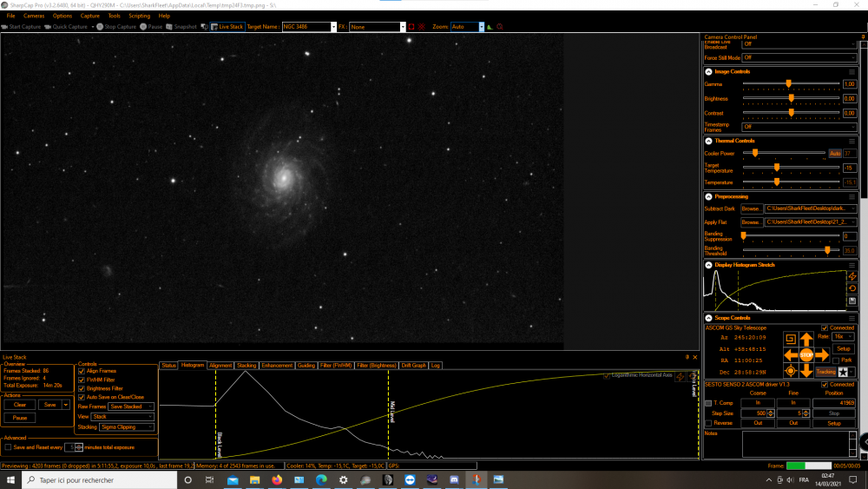Collapse the Preprocessing section
This screenshot has width=868, height=489.
click(708, 196)
